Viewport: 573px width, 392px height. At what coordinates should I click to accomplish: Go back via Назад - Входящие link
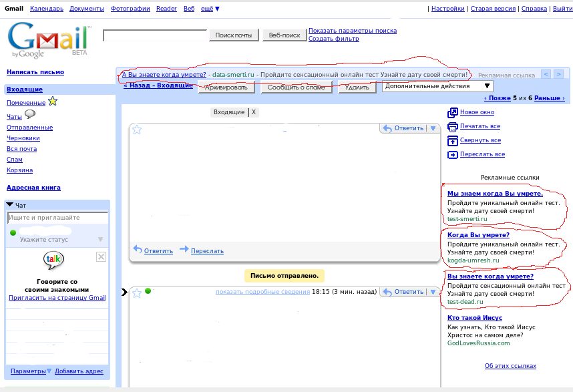coord(158,85)
